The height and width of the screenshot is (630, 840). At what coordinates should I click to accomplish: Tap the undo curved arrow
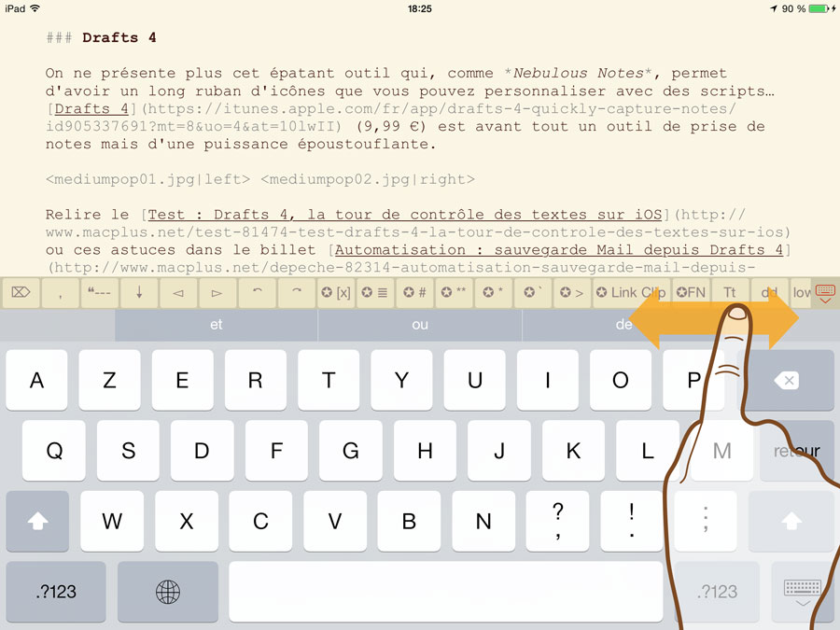pyautogui.click(x=258, y=292)
